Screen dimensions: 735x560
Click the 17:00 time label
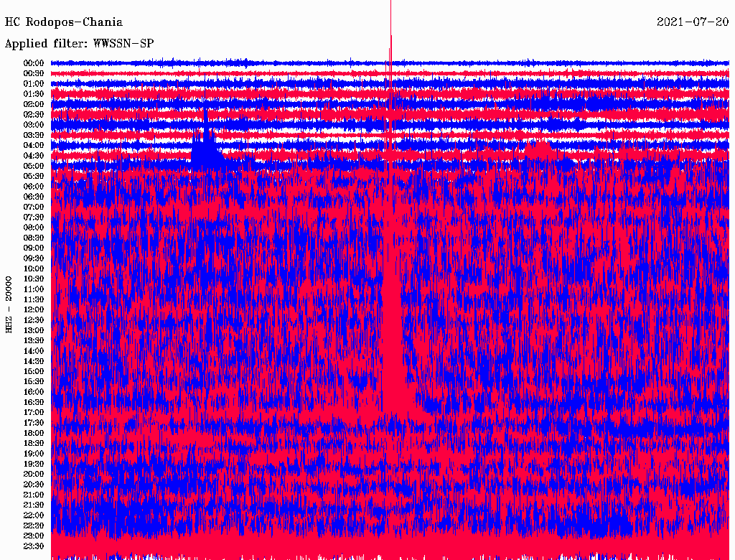point(34,412)
